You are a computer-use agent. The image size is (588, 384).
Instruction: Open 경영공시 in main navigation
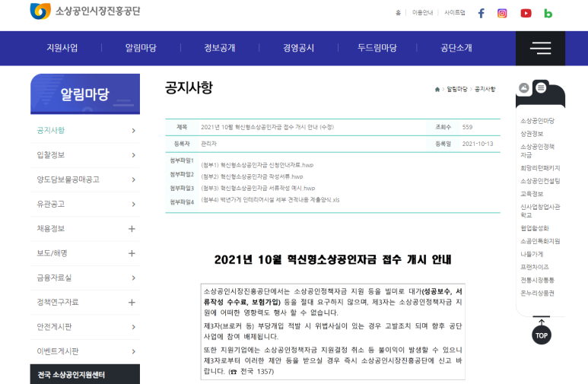(298, 48)
